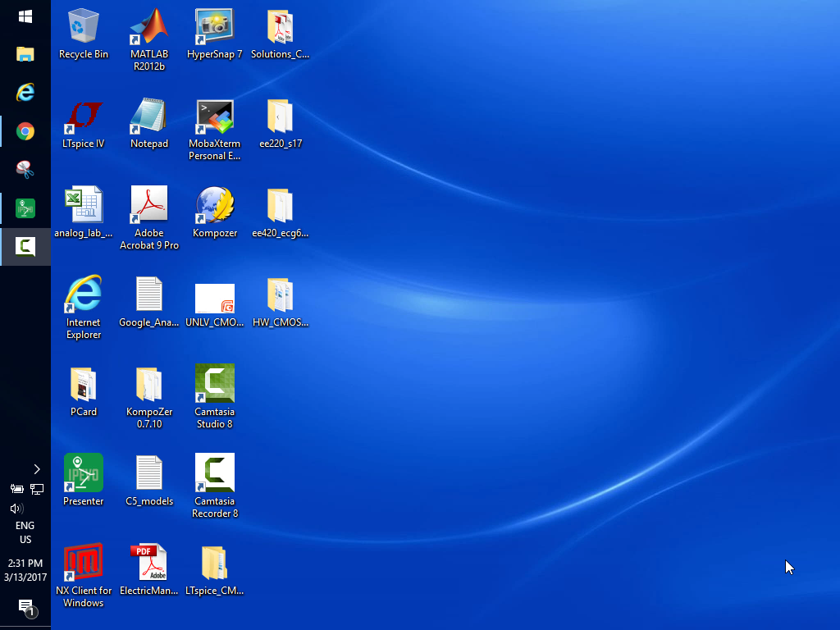The width and height of the screenshot is (840, 630).
Task: Open the Windows Start menu
Action: [25, 16]
